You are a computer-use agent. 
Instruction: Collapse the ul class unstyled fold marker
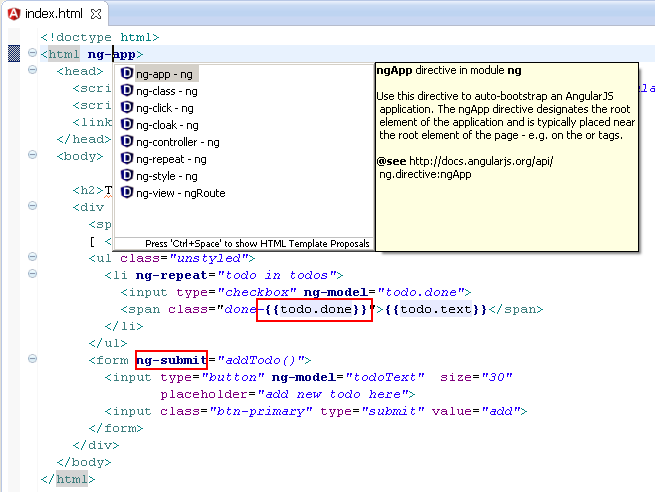click(x=32, y=257)
